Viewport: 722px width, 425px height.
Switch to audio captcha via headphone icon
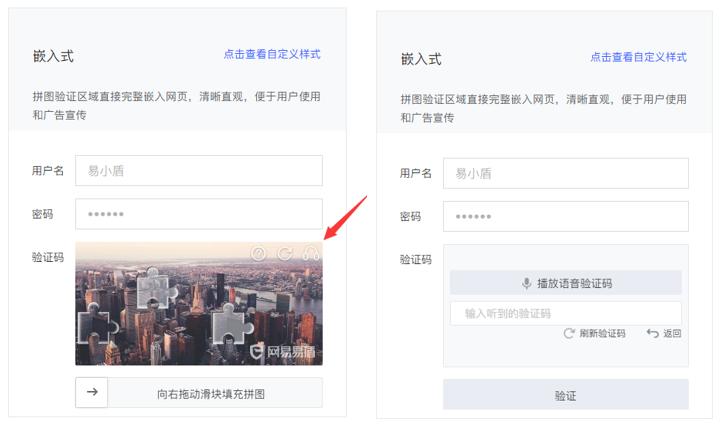point(311,254)
